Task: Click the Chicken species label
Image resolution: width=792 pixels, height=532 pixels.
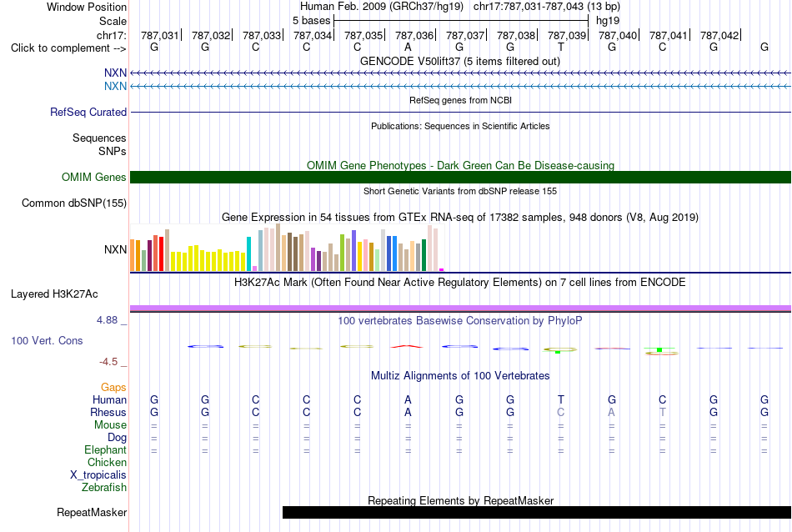Action: 107,462
